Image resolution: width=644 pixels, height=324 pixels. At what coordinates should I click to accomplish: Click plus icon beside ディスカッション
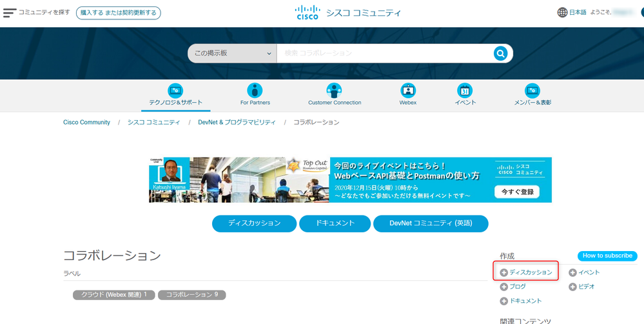(504, 272)
